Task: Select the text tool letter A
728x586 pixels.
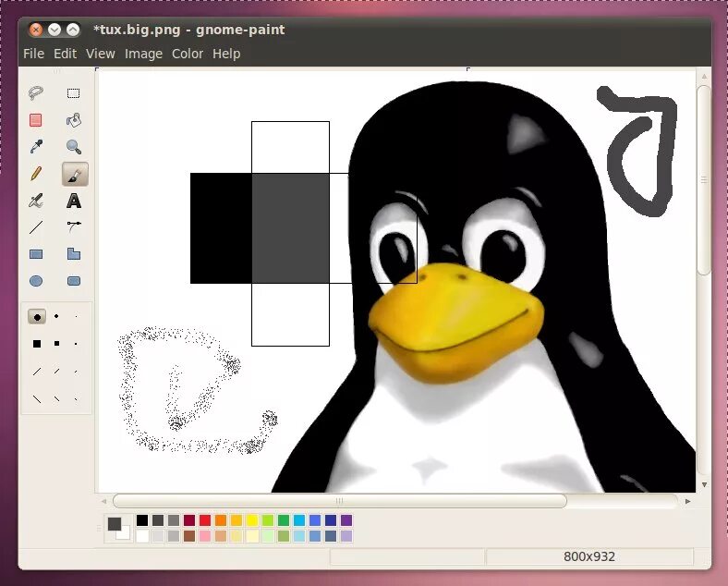Action: (x=74, y=201)
